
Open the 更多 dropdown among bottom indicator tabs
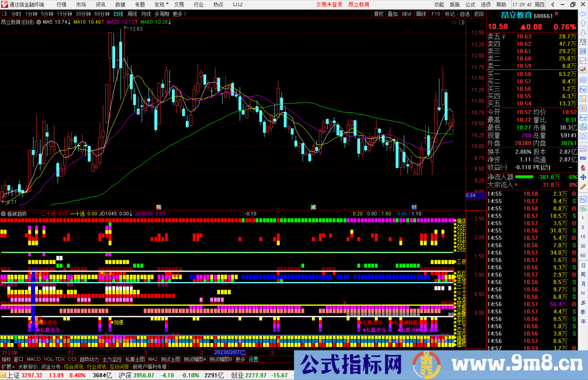tap(240, 359)
